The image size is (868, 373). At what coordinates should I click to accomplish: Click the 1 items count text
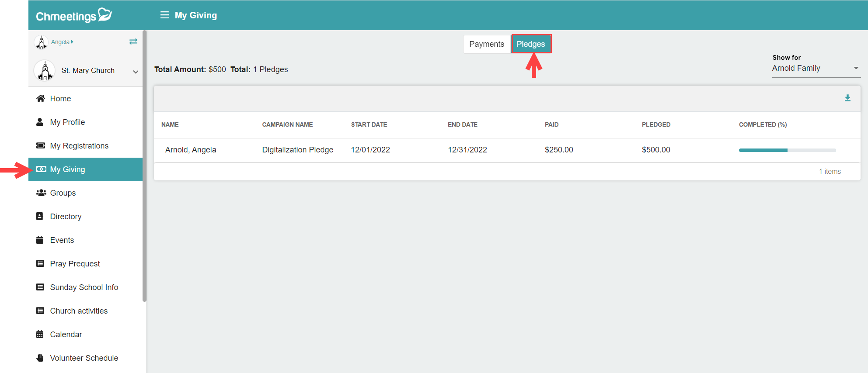click(830, 172)
